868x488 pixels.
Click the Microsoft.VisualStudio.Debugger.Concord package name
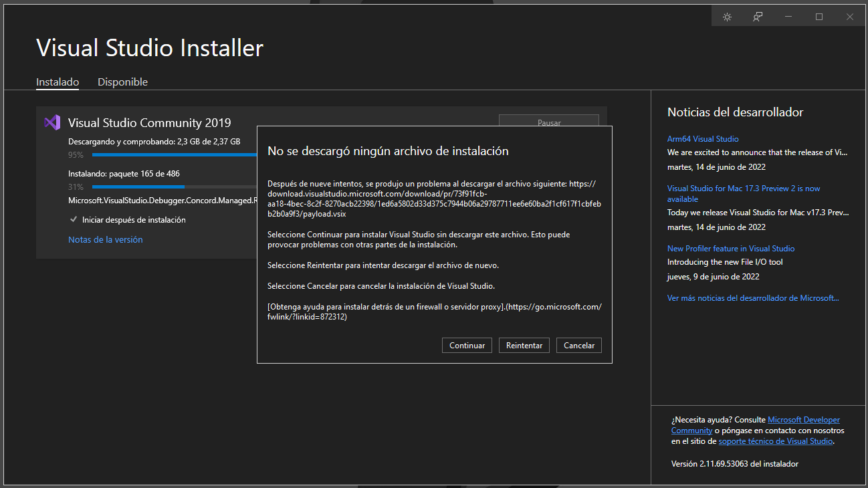[x=162, y=200]
